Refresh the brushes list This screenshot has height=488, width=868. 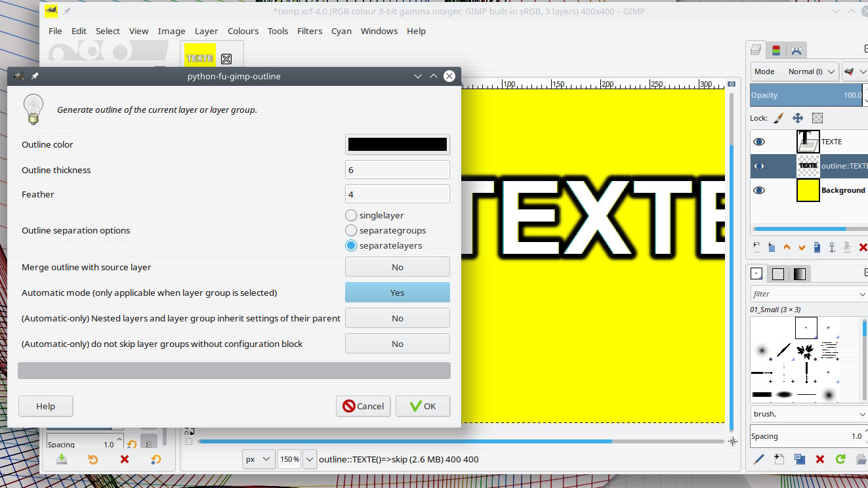840,459
